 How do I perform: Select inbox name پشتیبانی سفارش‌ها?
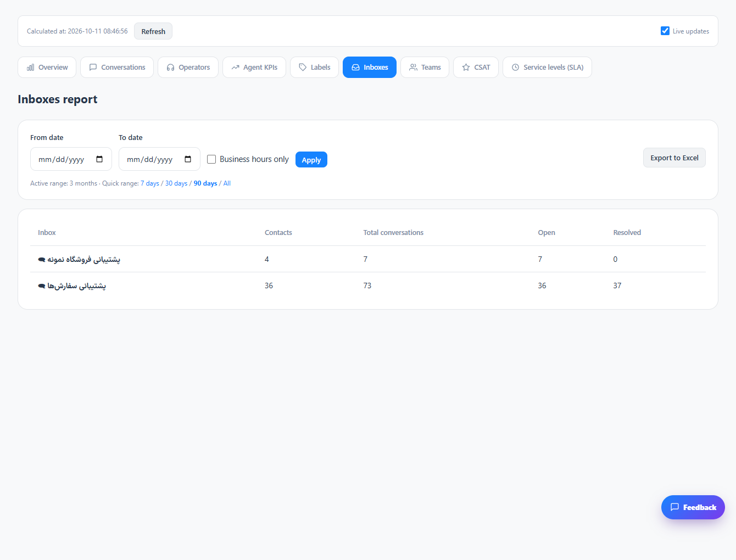[x=76, y=285]
